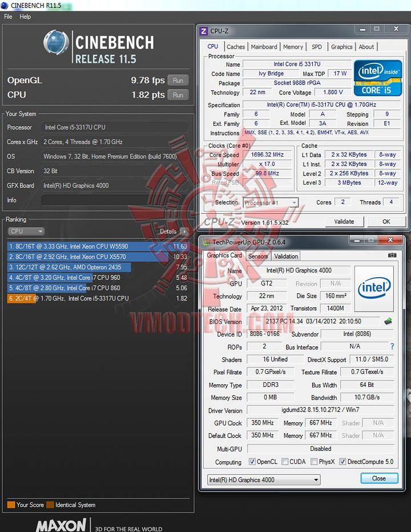Open the Validation tab in GPU-Z
This screenshot has height=532, width=411.
pos(286,256)
